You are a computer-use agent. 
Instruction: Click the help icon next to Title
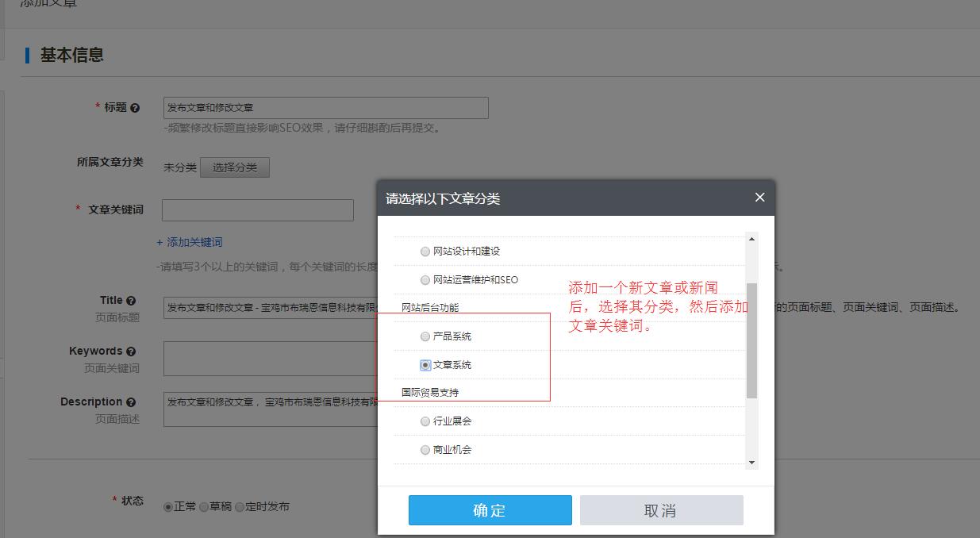(x=131, y=301)
